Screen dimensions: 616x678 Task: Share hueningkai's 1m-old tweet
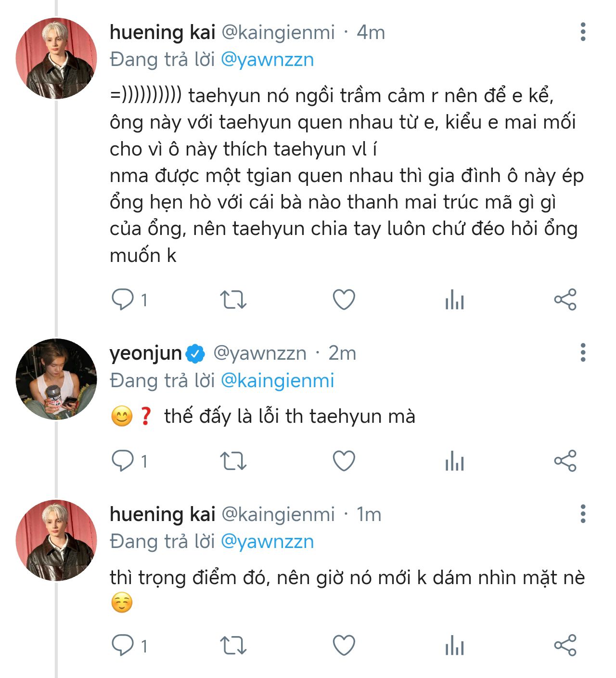(565, 645)
